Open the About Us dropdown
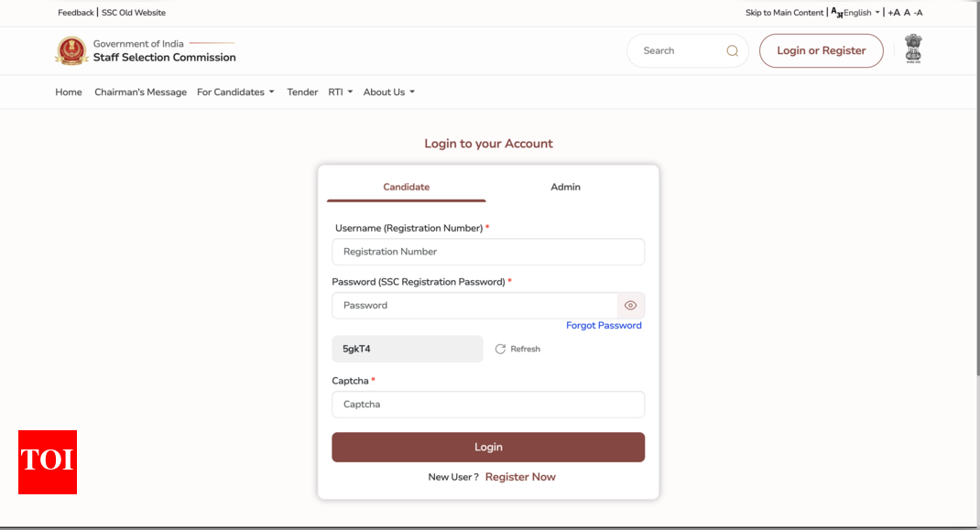 pyautogui.click(x=388, y=92)
